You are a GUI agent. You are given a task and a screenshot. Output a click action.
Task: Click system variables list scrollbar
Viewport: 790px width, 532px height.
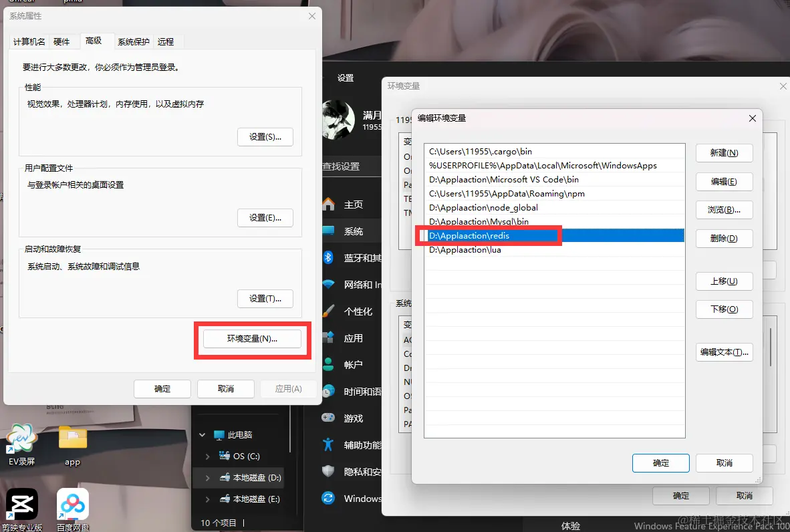click(771, 348)
